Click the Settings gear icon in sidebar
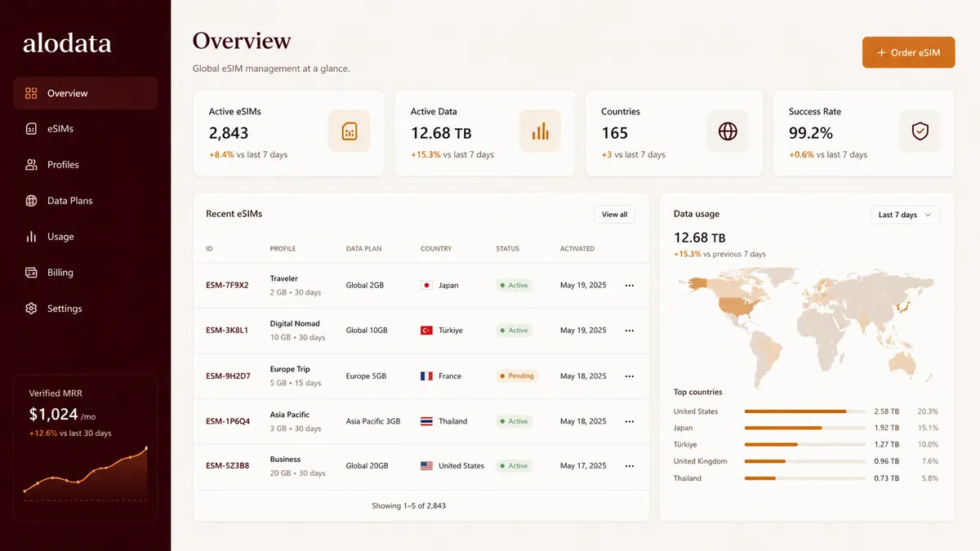Image resolution: width=980 pixels, height=551 pixels. click(31, 309)
